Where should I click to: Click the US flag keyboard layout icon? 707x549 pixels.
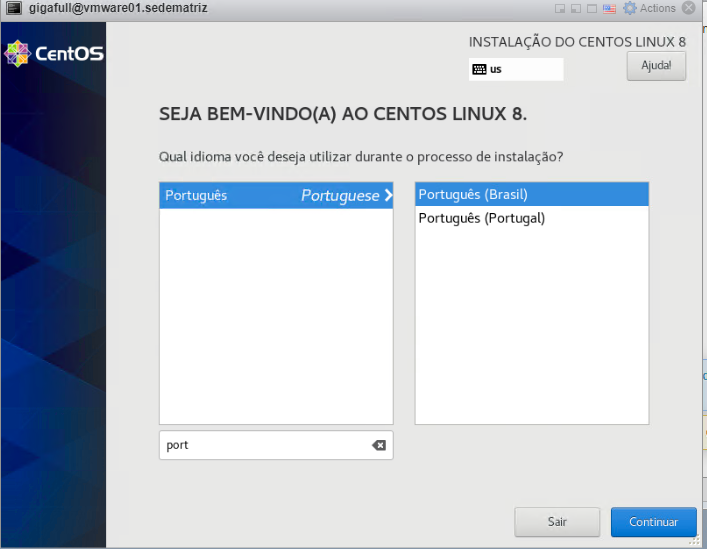[x=609, y=9]
